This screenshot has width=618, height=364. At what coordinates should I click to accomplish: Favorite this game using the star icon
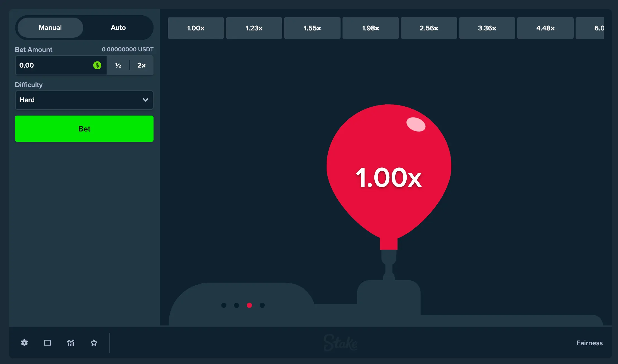[x=94, y=343]
